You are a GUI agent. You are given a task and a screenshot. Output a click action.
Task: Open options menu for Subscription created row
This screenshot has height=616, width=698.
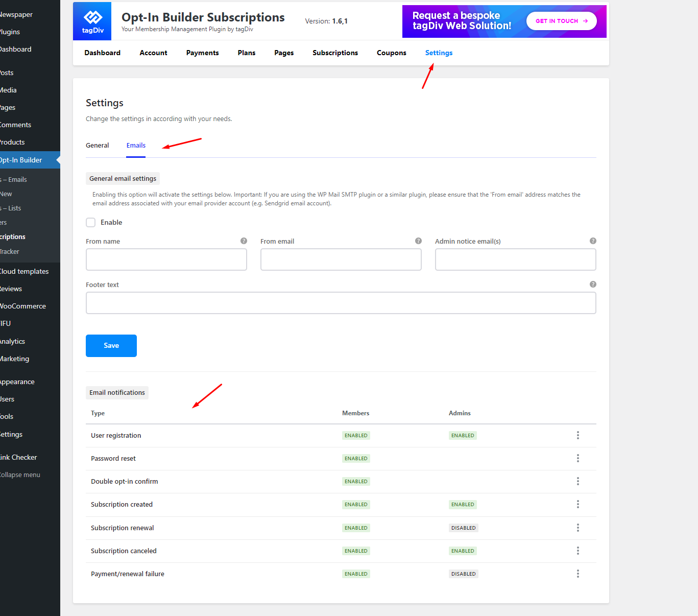coord(578,504)
